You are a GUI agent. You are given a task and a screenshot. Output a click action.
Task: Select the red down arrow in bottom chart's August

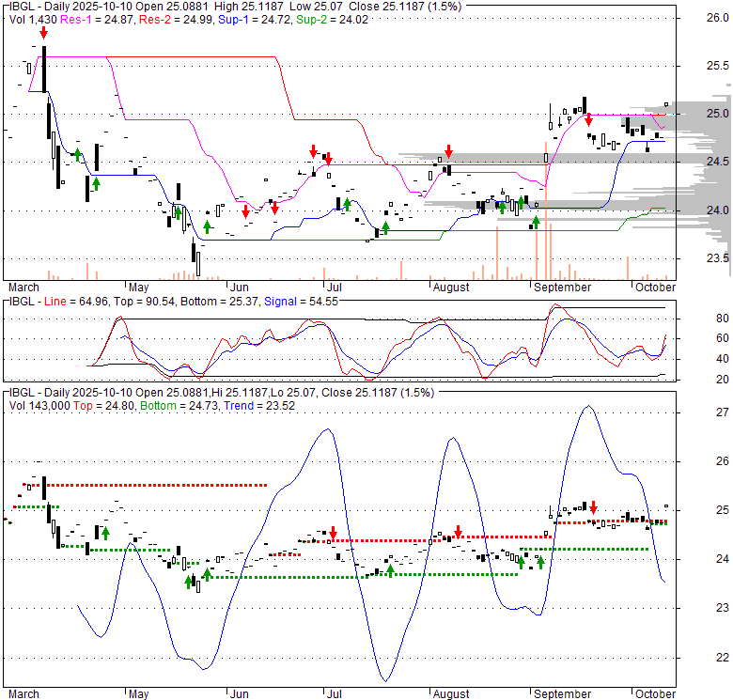[x=458, y=533]
